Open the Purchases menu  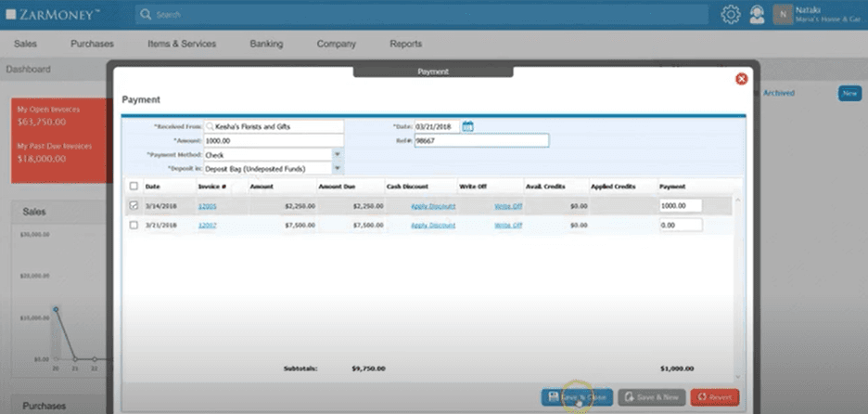(92, 44)
